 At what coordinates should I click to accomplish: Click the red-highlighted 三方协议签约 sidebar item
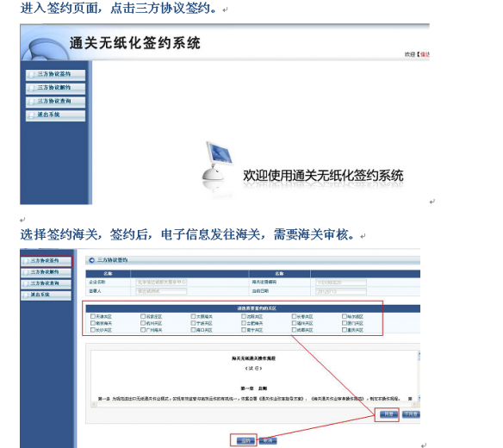tap(47, 261)
